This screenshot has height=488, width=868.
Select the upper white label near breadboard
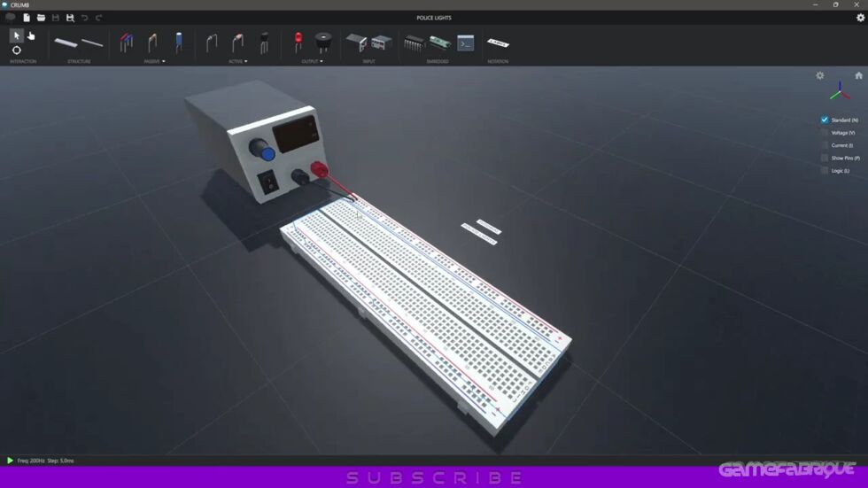(x=489, y=227)
